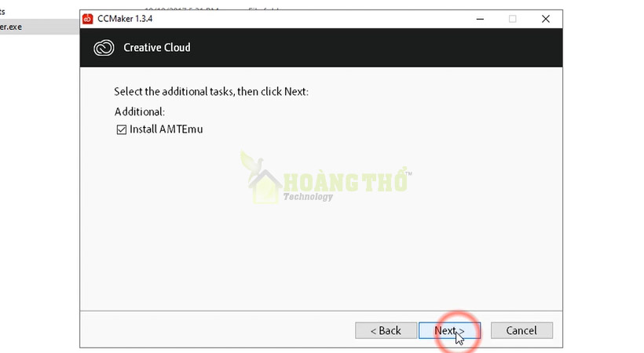
Task: Click the "Creative Cloud" header text
Action: [x=157, y=48]
